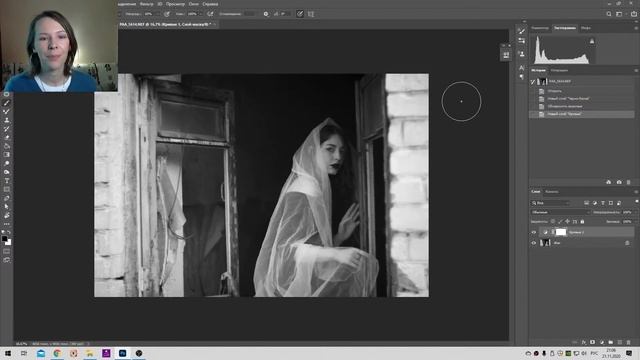Open the search magnifier at top right
The image size is (640, 360).
coord(609,14)
